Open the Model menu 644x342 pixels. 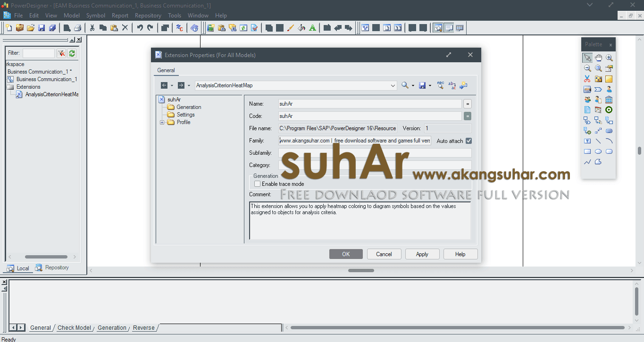[72, 16]
